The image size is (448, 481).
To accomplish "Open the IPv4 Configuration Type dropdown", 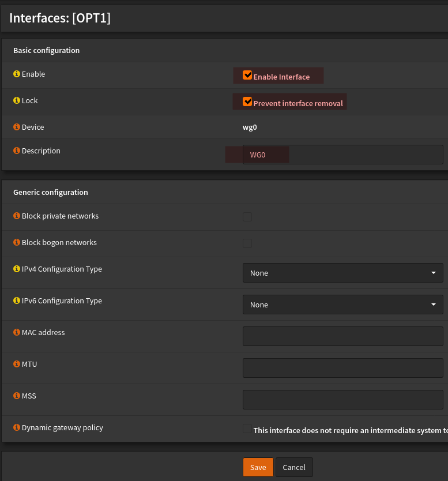I will [342, 273].
